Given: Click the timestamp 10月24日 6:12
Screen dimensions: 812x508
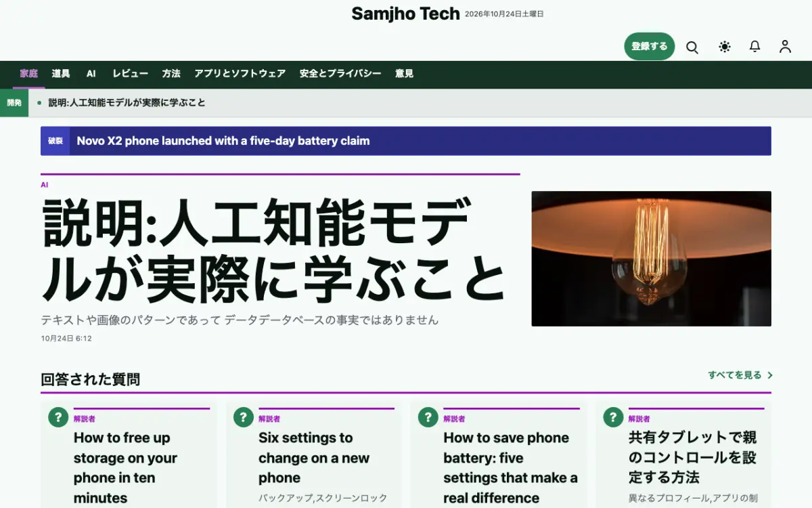Looking at the screenshot, I should point(66,338).
